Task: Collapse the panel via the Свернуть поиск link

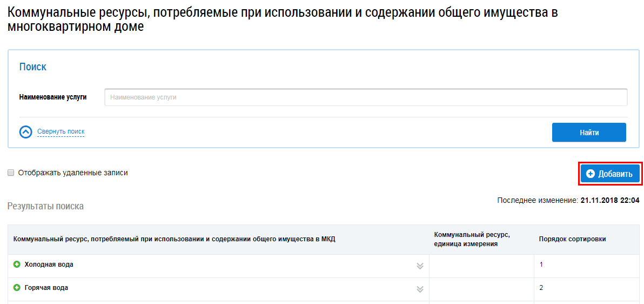Action: [x=61, y=131]
